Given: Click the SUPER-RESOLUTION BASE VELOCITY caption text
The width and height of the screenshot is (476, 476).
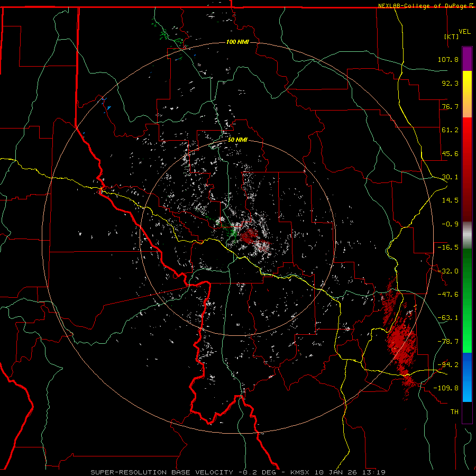Looking at the screenshot, I should pyautogui.click(x=162, y=472).
